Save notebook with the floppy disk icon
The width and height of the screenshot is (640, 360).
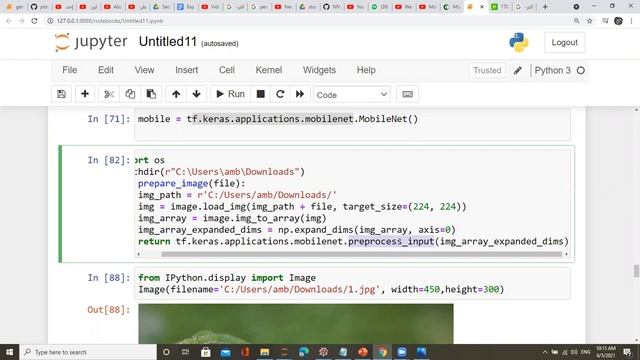click(62, 94)
